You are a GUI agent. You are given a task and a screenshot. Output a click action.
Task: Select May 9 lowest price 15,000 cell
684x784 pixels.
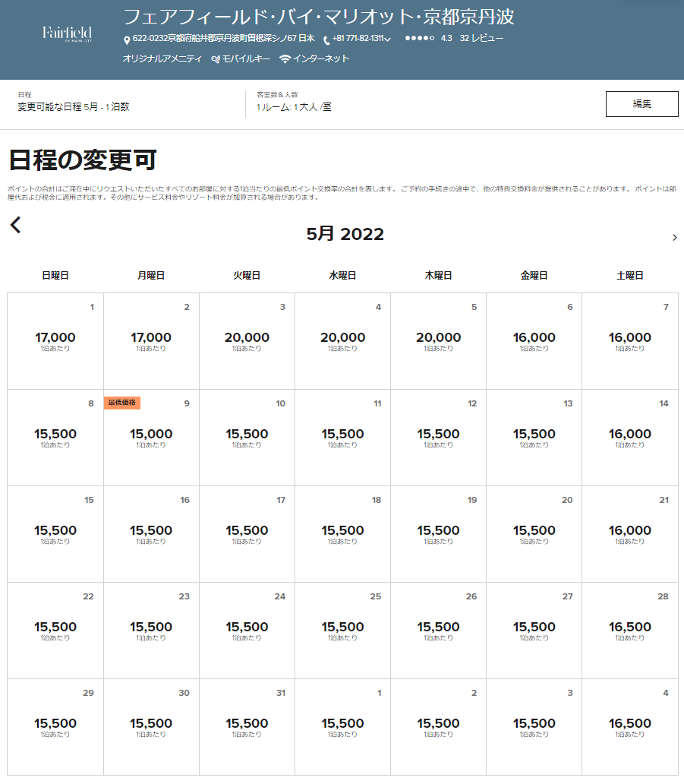tap(151, 438)
